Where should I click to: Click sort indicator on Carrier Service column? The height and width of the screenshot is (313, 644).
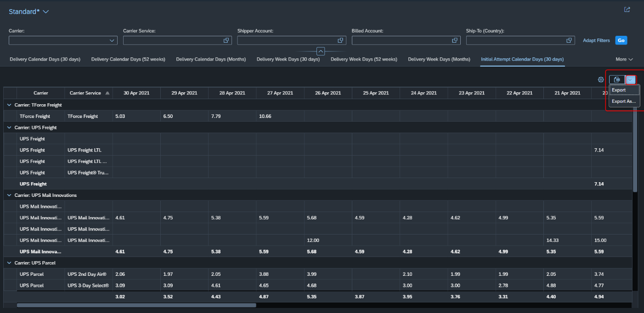point(107,93)
